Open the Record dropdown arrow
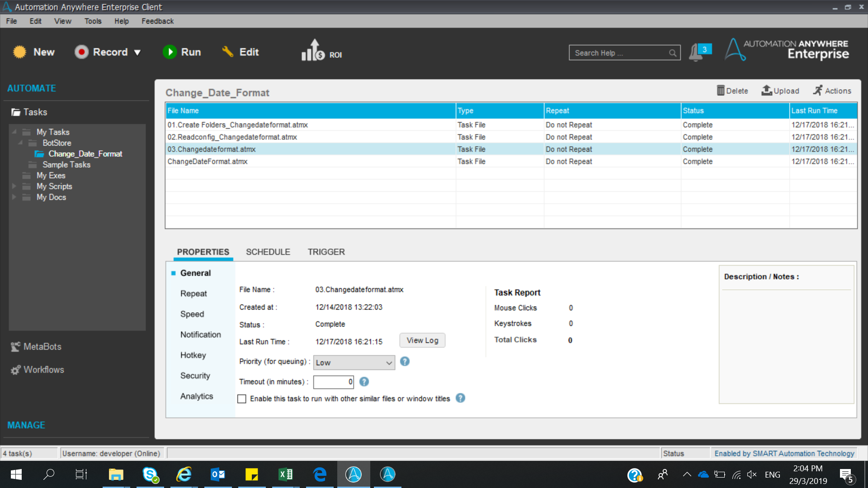 click(x=137, y=52)
